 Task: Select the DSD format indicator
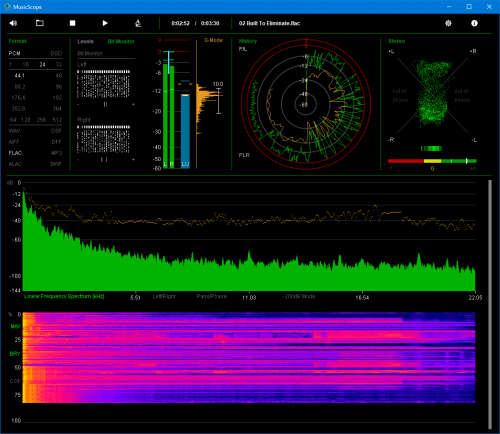click(x=56, y=53)
